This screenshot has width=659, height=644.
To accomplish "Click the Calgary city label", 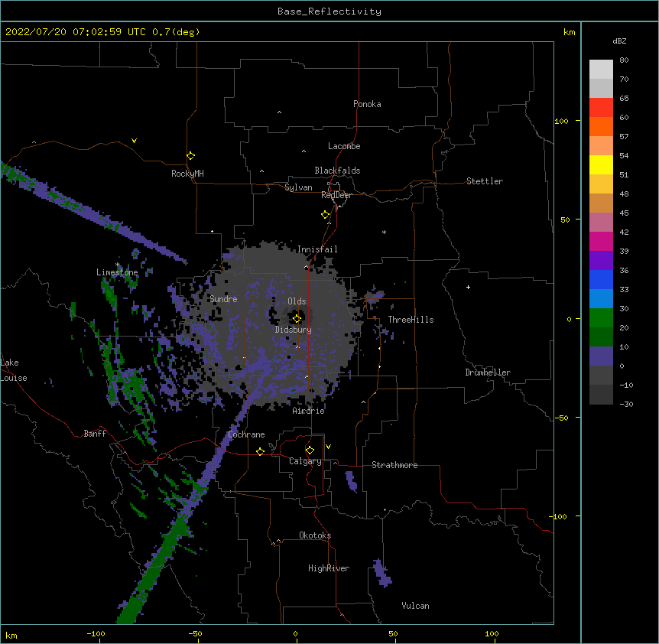I will click(x=306, y=461).
